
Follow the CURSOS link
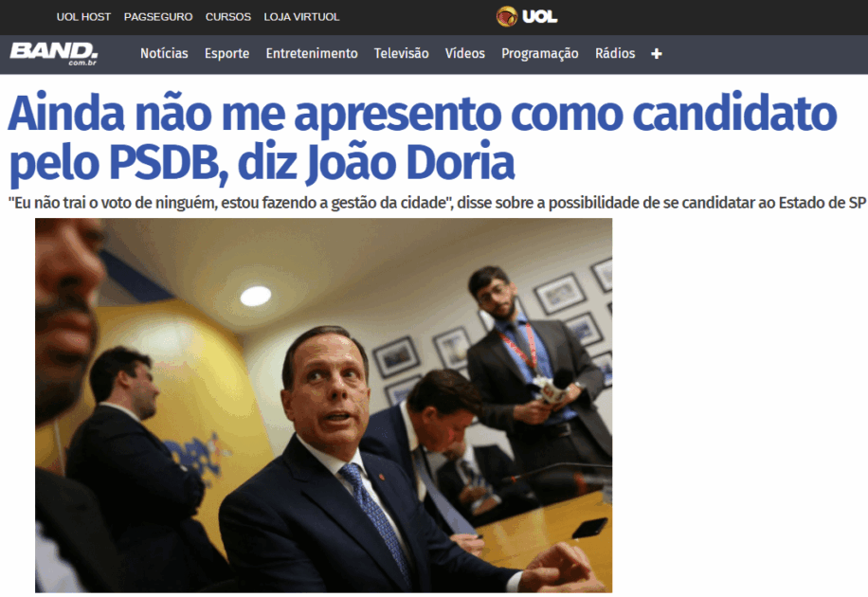pos(228,17)
